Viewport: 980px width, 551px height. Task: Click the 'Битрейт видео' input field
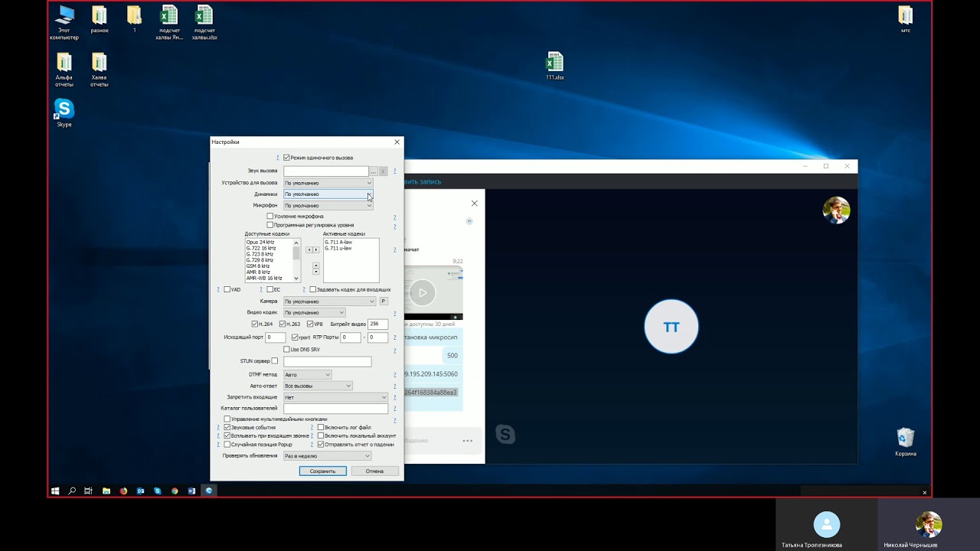[378, 324]
